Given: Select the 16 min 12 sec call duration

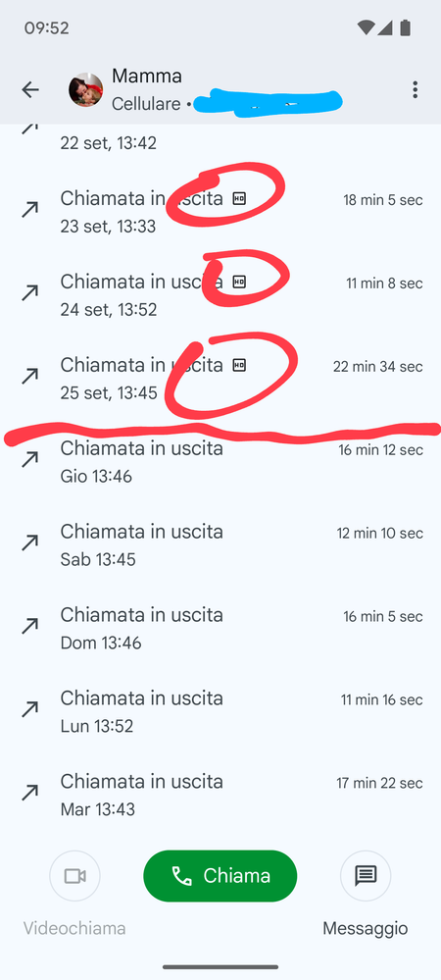Looking at the screenshot, I should click(x=380, y=450).
